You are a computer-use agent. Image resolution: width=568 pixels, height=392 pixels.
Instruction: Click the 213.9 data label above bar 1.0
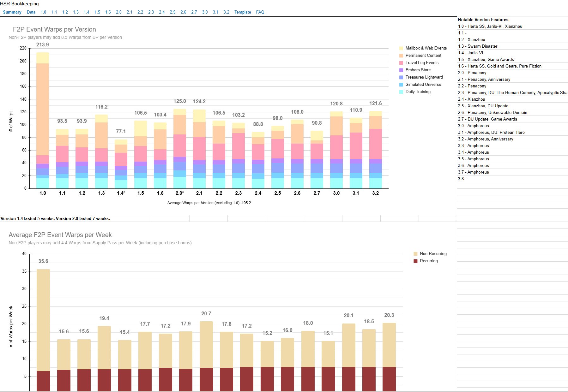[x=43, y=45]
